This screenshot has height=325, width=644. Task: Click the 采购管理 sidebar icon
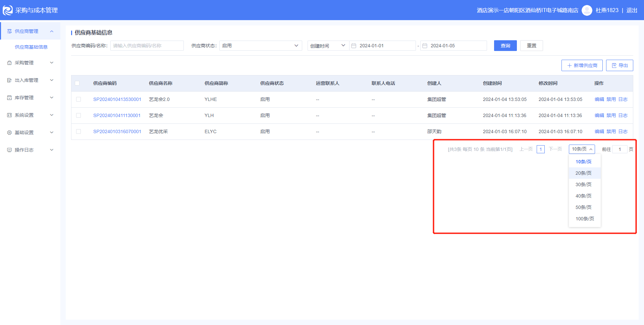9,63
